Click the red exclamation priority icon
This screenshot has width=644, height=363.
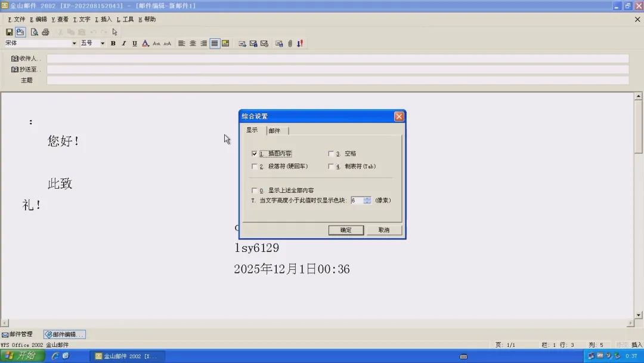pyautogui.click(x=300, y=44)
